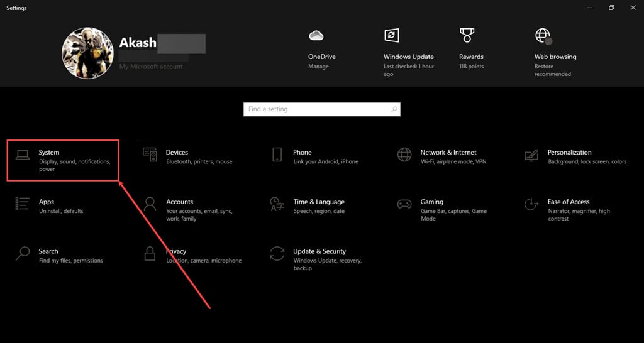The width and height of the screenshot is (644, 343).
Task: Close the Settings window
Action: tap(633, 8)
